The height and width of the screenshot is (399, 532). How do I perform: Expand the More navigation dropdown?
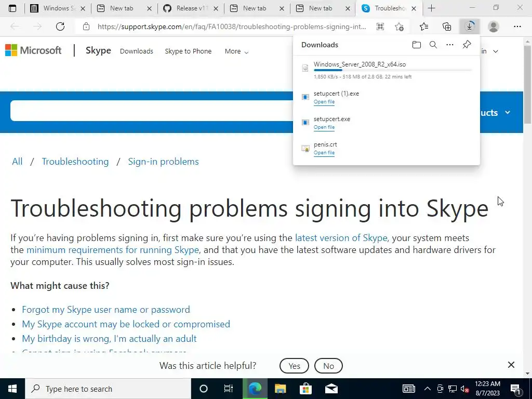point(236,51)
